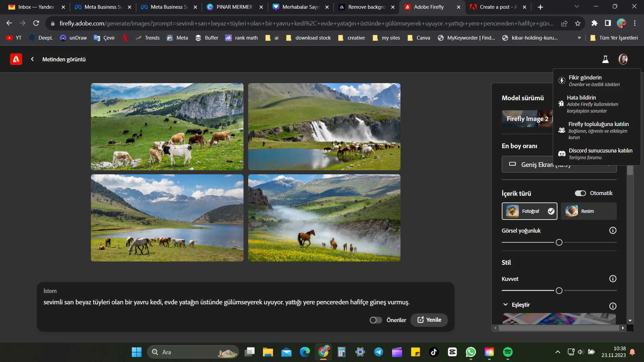644x362 pixels.
Task: Click info icon next to Görsel yoğunluk
Action: pyautogui.click(x=613, y=231)
